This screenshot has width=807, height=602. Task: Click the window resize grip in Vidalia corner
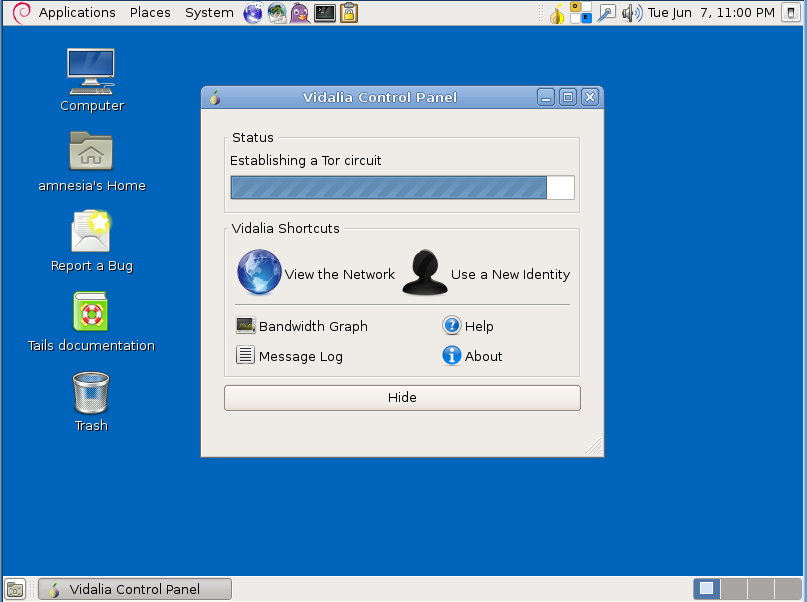[x=593, y=447]
